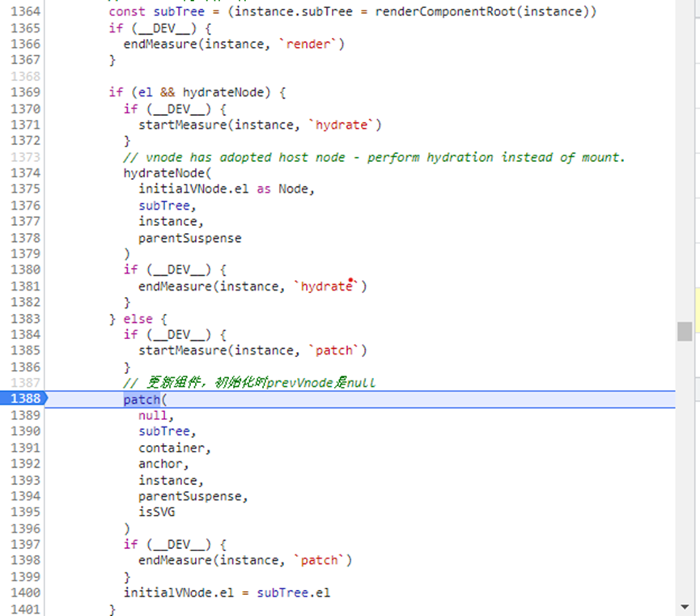This screenshot has width=700, height=616.
Task: Click line number 1381 in the gutter
Action: [x=25, y=286]
